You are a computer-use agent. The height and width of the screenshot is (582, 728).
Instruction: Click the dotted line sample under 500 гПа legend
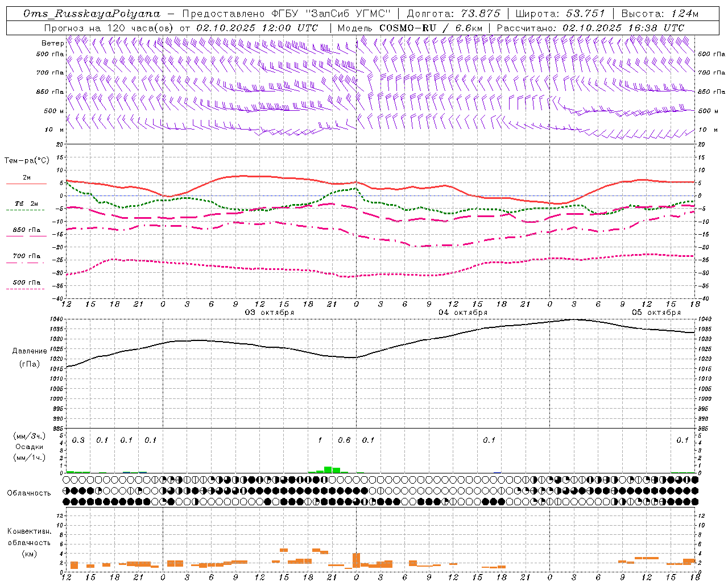click(26, 289)
